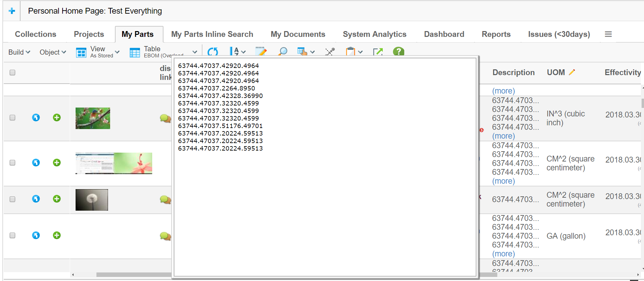
Task: Click the bird thumbnail image
Action: [93, 118]
